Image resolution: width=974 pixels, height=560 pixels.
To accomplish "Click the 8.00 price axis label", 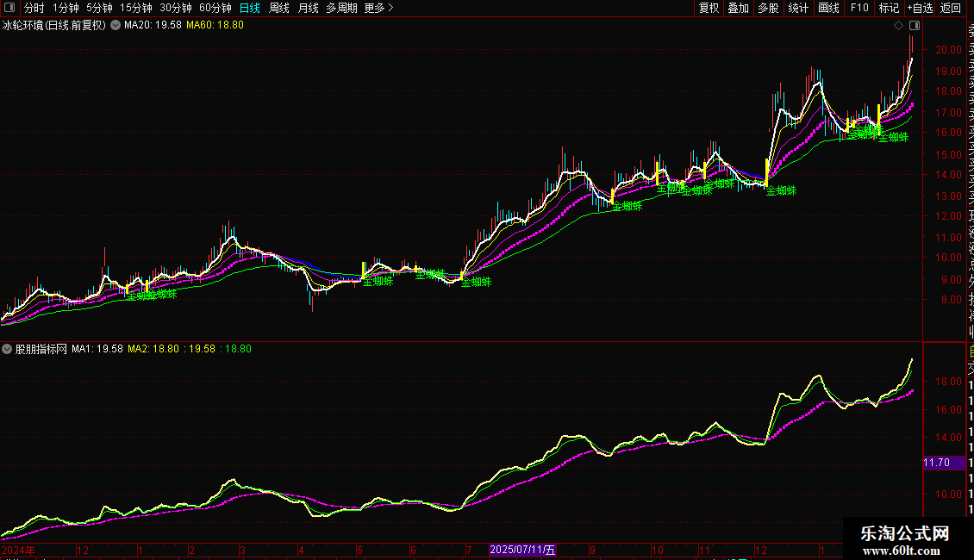I will 952,299.
